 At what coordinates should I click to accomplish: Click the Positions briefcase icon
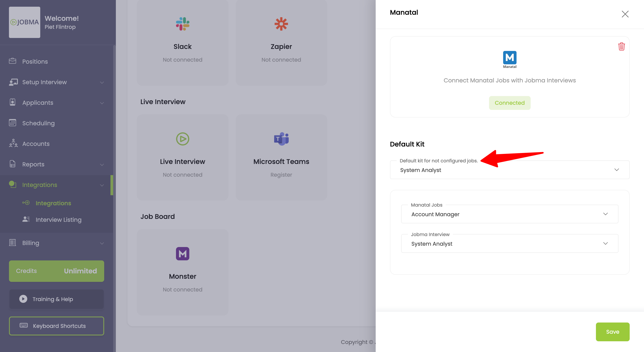tap(13, 61)
